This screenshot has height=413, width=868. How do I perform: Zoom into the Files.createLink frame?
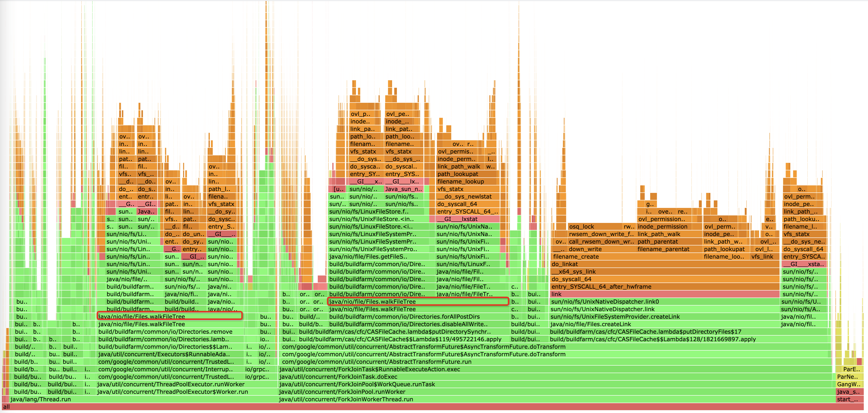664,324
